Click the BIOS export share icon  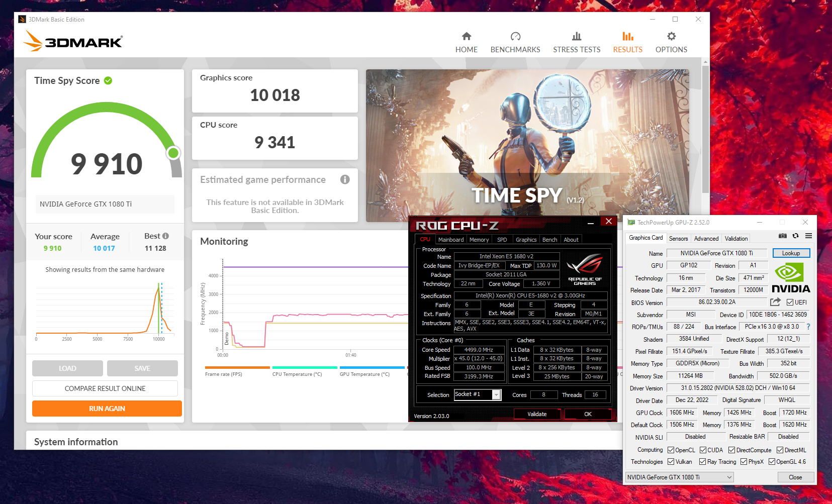[x=775, y=302]
